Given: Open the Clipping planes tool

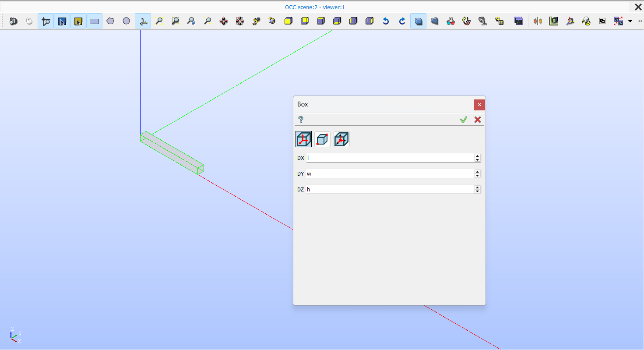Looking at the screenshot, I should 538,21.
